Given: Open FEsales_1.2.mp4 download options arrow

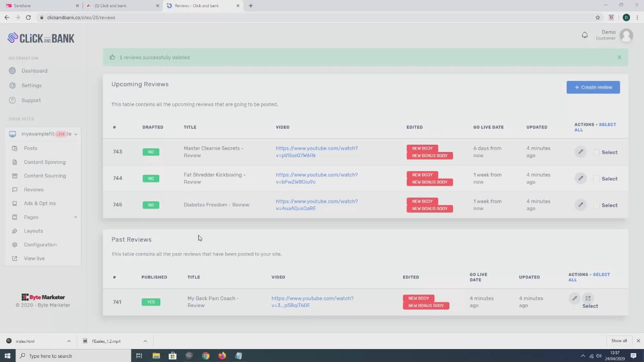Looking at the screenshot, I should point(145,341).
